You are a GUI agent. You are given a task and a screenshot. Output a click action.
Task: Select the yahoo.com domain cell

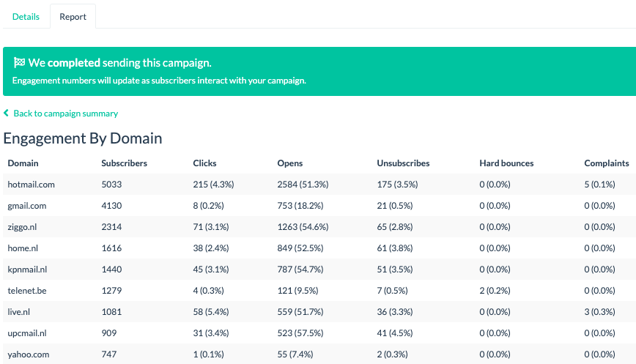click(29, 354)
